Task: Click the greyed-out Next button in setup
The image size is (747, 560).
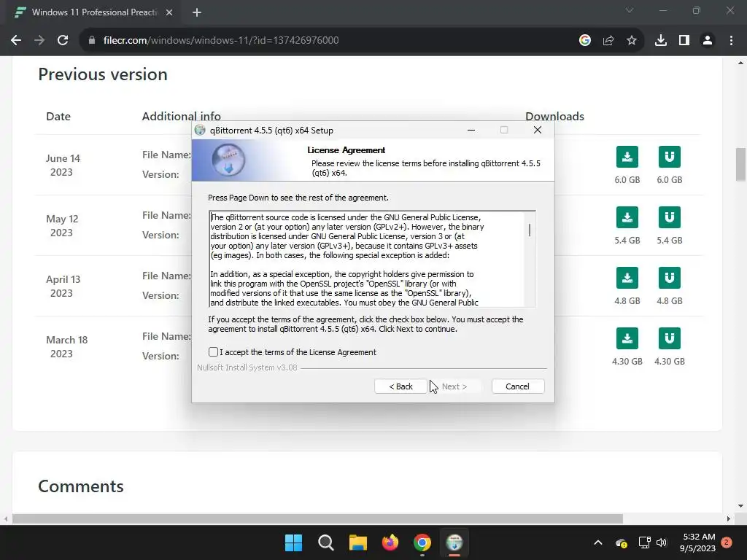Action: coord(454,386)
